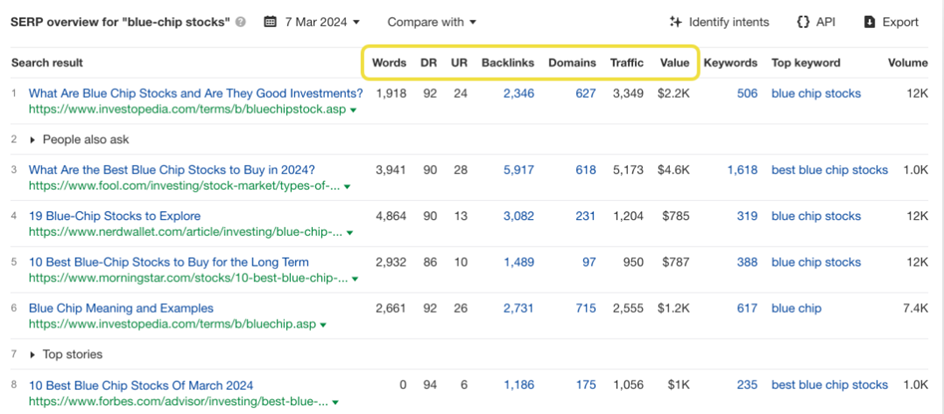The width and height of the screenshot is (944, 414).
Task: Click backlinks count 5,917
Action: click(x=518, y=170)
